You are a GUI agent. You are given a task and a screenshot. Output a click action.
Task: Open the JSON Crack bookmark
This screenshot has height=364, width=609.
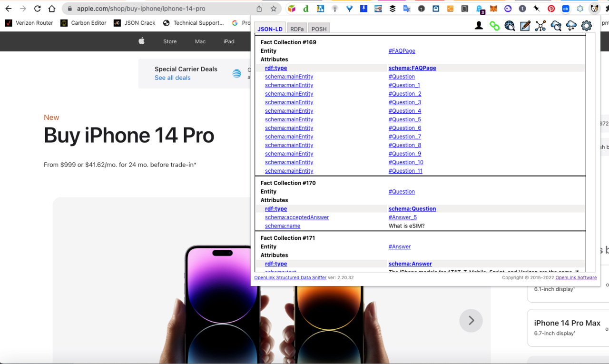coord(135,23)
